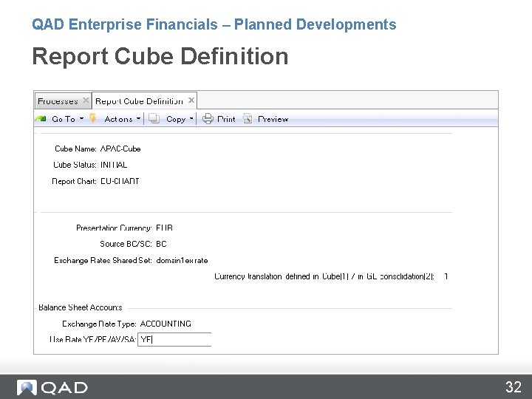Open the Go To menu
This screenshot has width=532, height=399.
pyautogui.click(x=64, y=119)
